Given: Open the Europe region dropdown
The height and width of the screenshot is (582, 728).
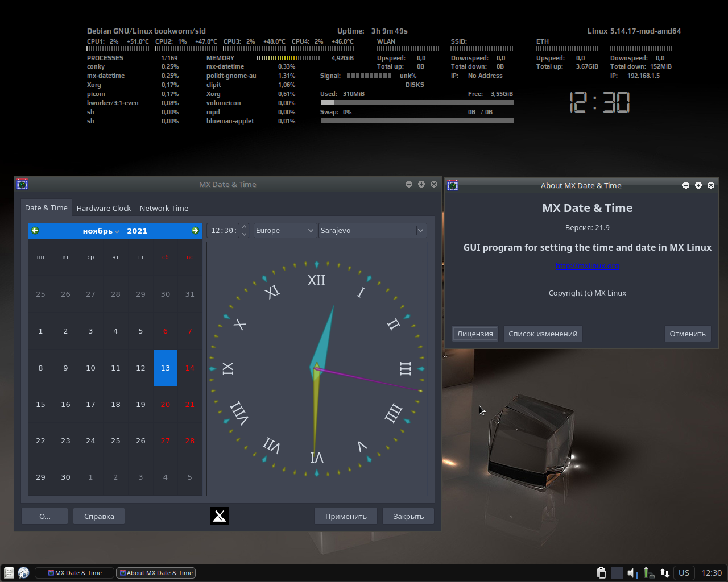Looking at the screenshot, I should 285,231.
